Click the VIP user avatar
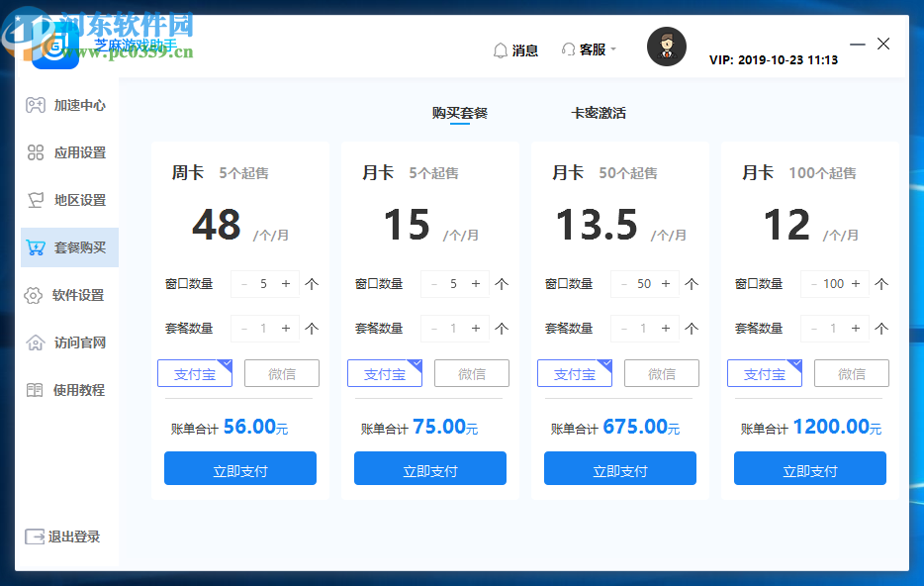The height and width of the screenshot is (586, 924). click(x=666, y=47)
